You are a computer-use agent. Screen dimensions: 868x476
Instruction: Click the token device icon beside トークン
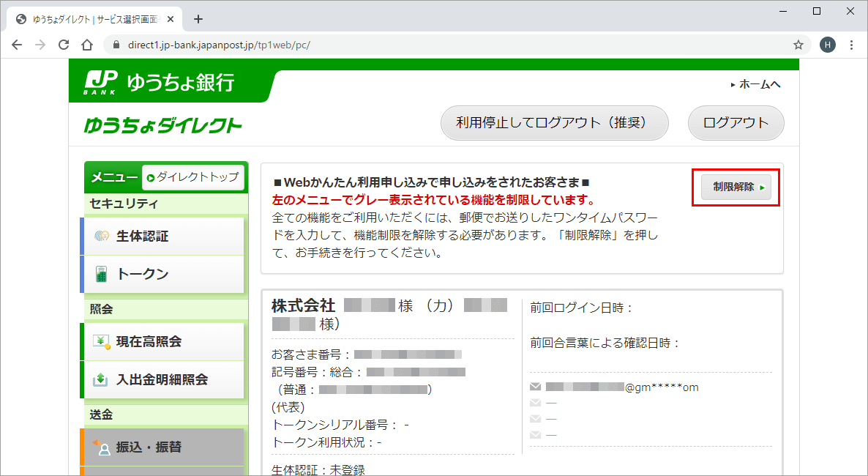coord(101,275)
